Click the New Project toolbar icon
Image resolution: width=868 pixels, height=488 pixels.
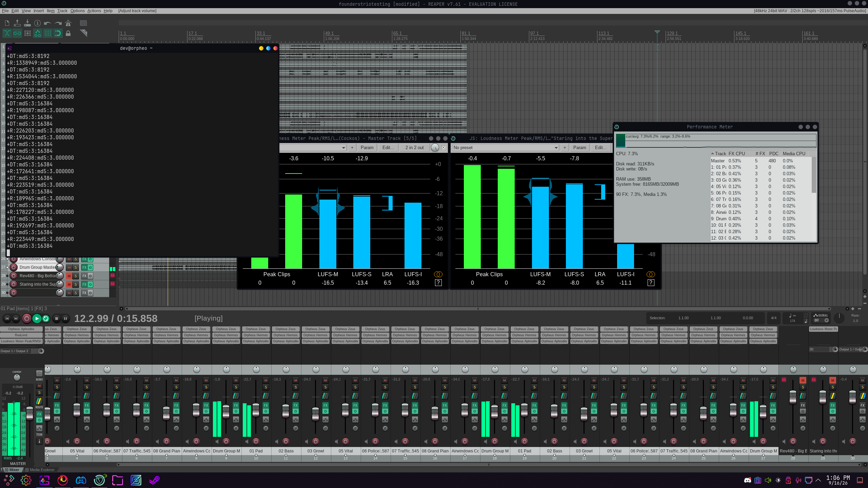click(x=7, y=23)
